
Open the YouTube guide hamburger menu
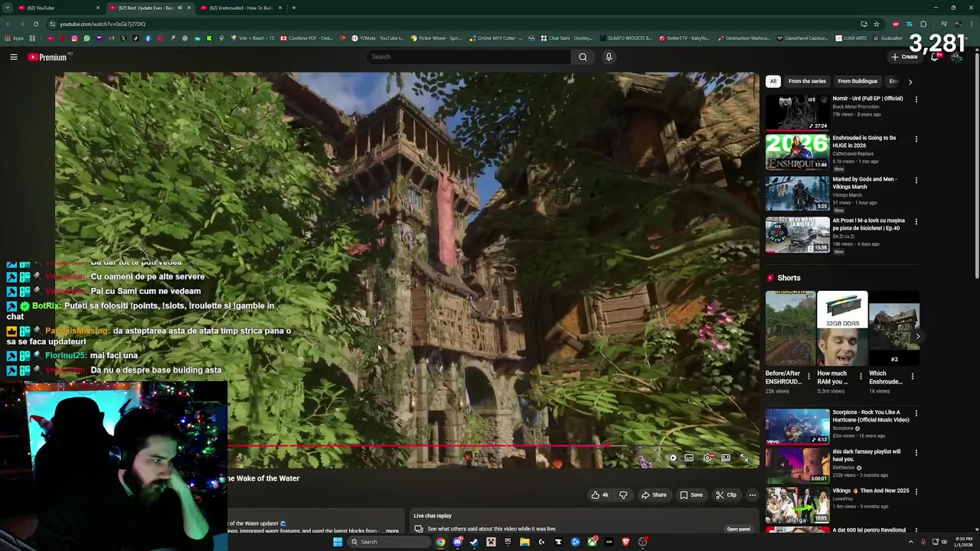point(14,57)
